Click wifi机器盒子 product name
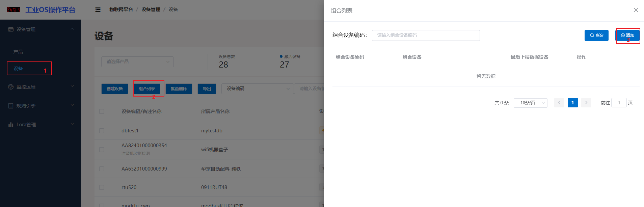Image resolution: width=644 pixels, height=207 pixels. 214,150
